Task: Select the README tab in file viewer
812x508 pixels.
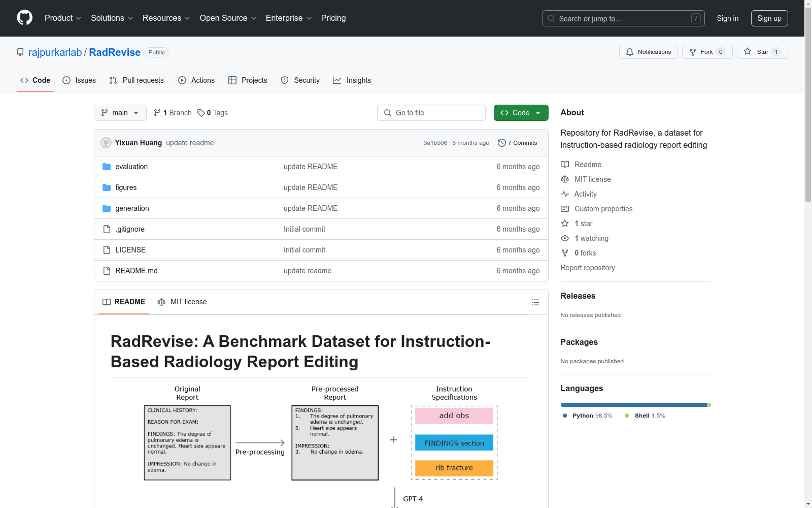Action: [124, 302]
